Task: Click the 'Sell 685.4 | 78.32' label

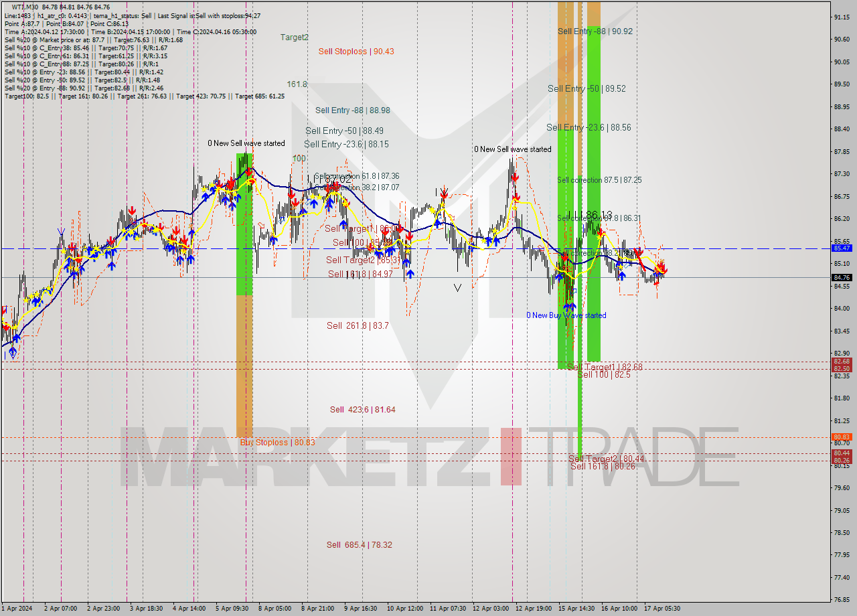Action: click(360, 544)
